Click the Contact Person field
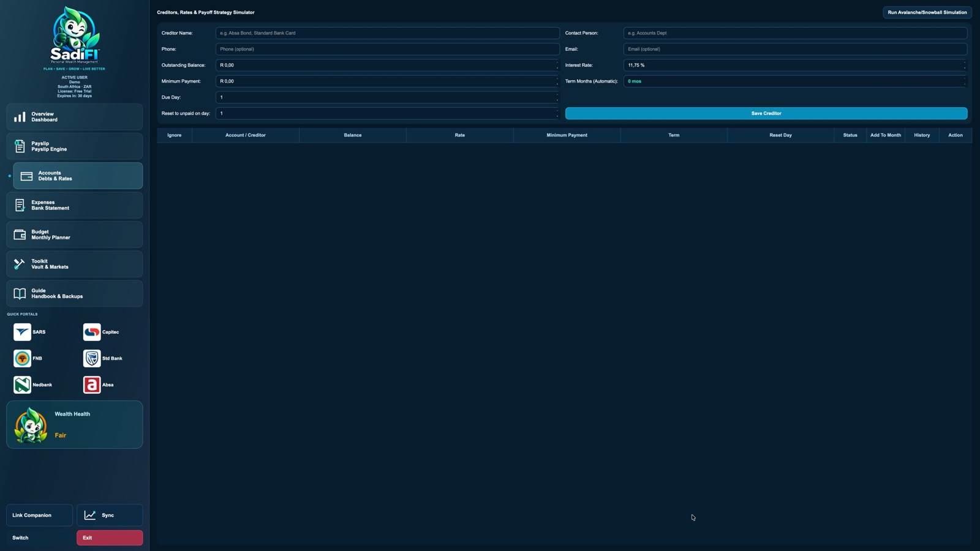 796,33
